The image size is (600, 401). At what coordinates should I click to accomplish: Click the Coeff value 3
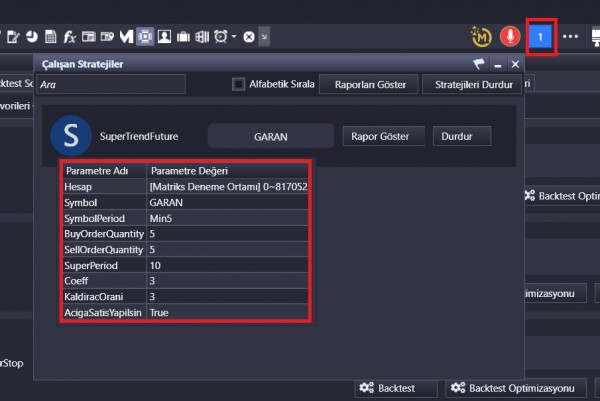[152, 281]
